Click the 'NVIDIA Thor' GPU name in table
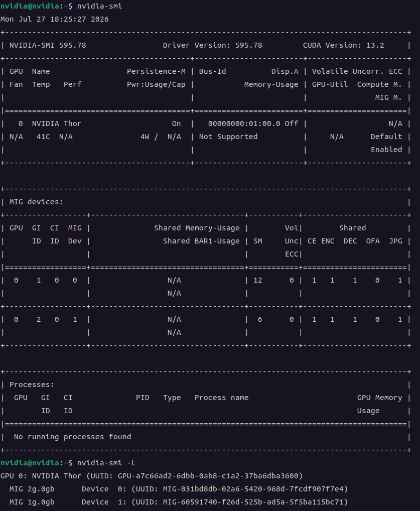Screen dimensions: 420x511 [56, 123]
